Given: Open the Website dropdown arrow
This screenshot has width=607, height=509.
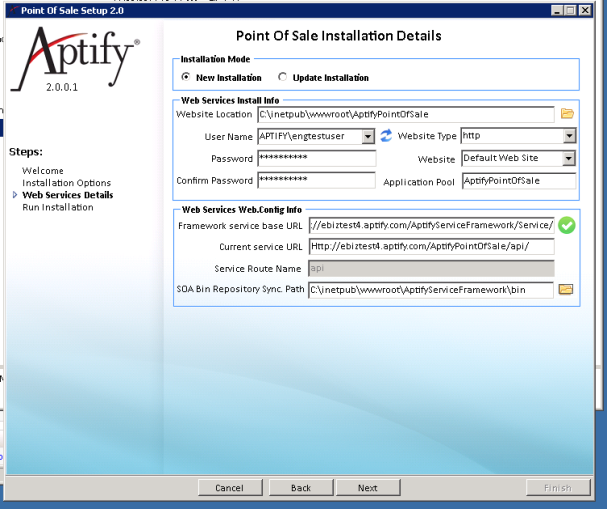Looking at the screenshot, I should point(568,158).
